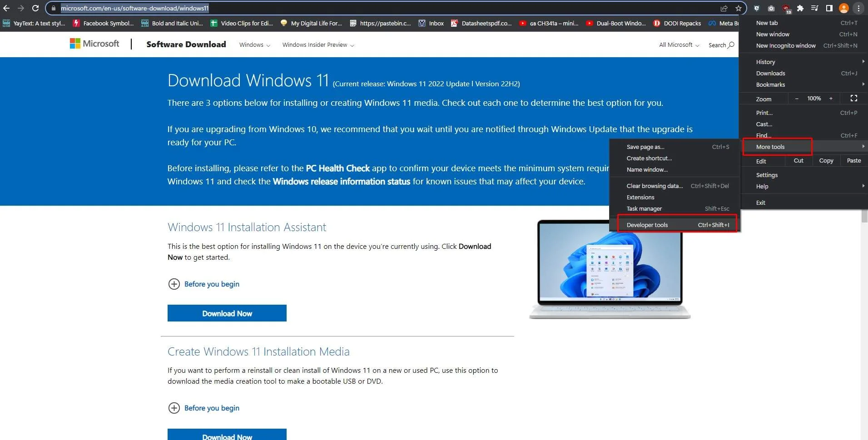Open the Bold and Italic Uni... bookmark
868x440 pixels.
[172, 23]
